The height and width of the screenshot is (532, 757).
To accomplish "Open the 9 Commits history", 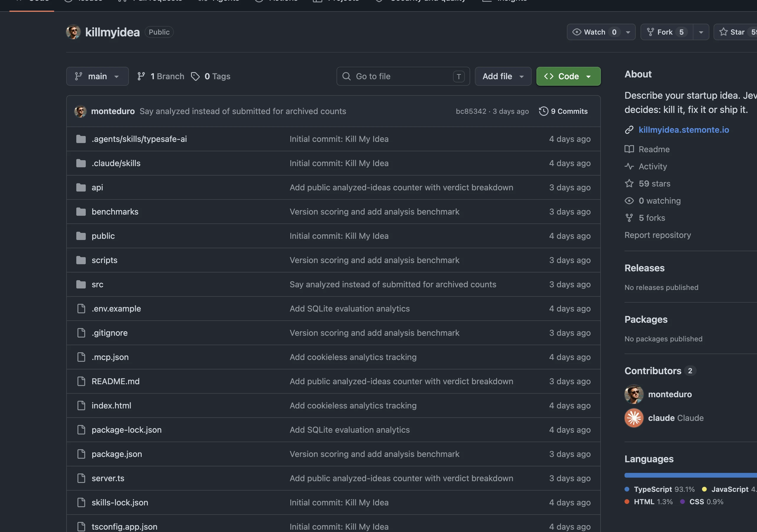I will [x=563, y=111].
